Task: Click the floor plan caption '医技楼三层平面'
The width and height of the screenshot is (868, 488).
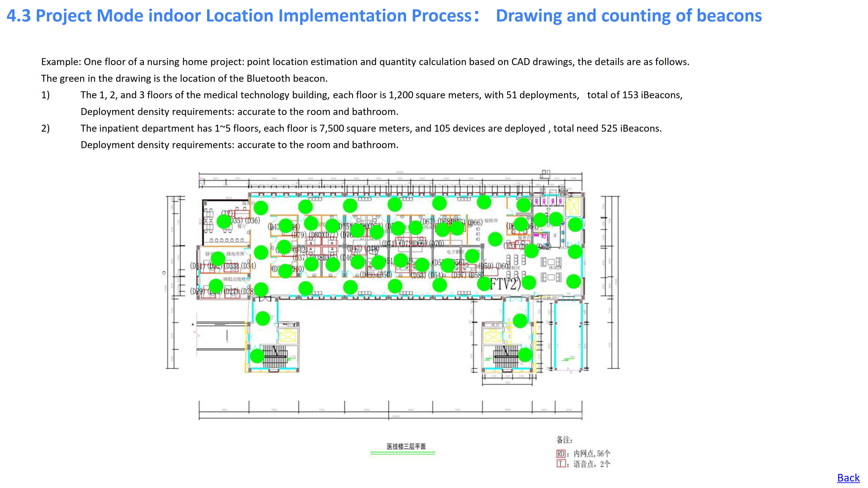Action: pyautogui.click(x=406, y=446)
